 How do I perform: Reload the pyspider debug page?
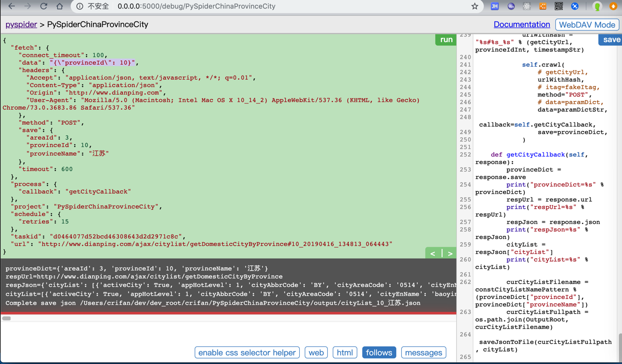point(44,6)
